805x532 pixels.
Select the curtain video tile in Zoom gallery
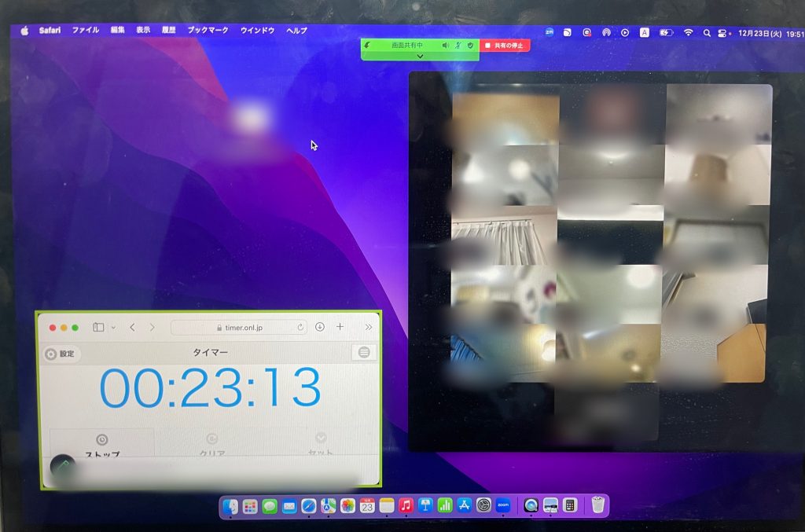tap(504, 236)
